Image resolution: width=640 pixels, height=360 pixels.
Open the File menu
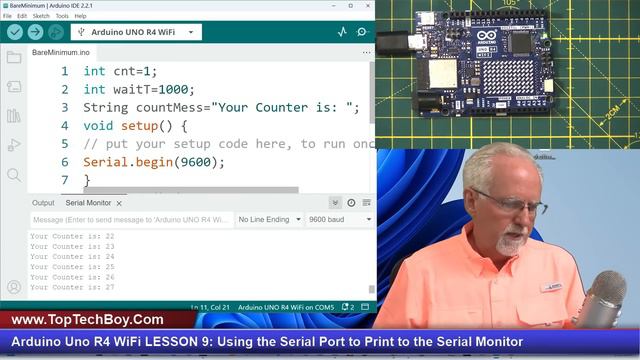tap(7, 16)
